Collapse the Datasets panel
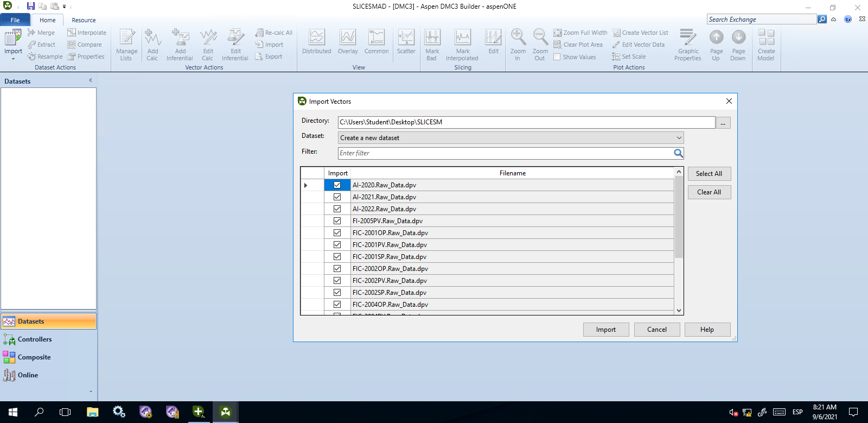The image size is (868, 423). (91, 80)
